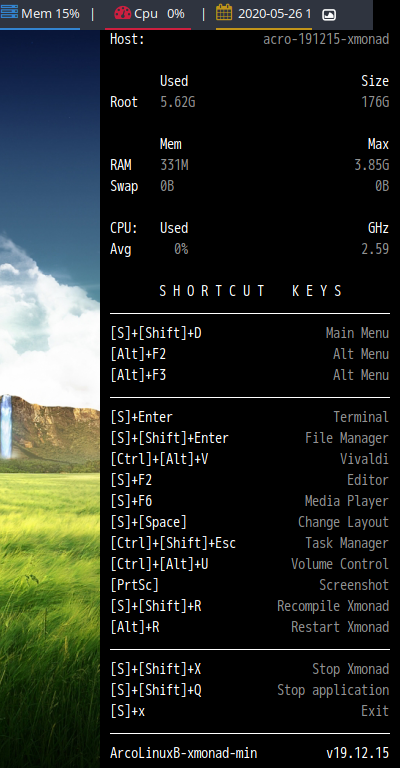400x768 pixels.
Task: Click the Vivaldi shortcut label
Action: (x=365, y=459)
